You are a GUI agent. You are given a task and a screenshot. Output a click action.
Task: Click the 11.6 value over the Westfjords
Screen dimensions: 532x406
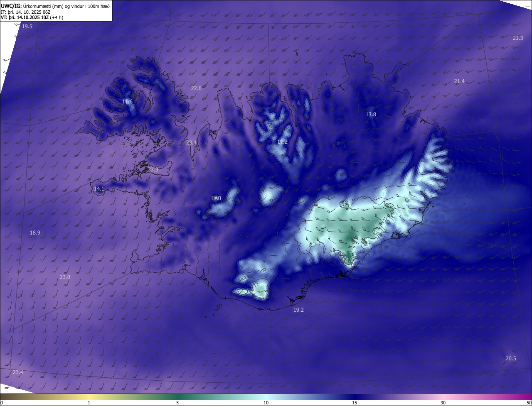[x=127, y=102]
